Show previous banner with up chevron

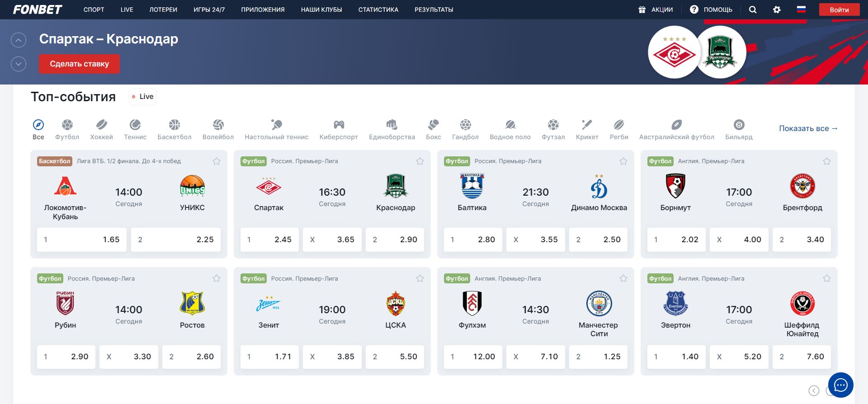click(x=19, y=41)
